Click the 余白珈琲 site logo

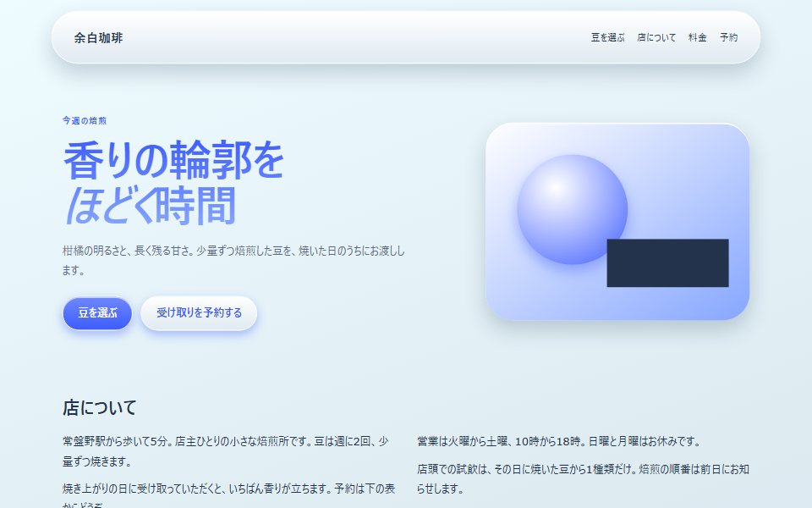[x=98, y=38]
